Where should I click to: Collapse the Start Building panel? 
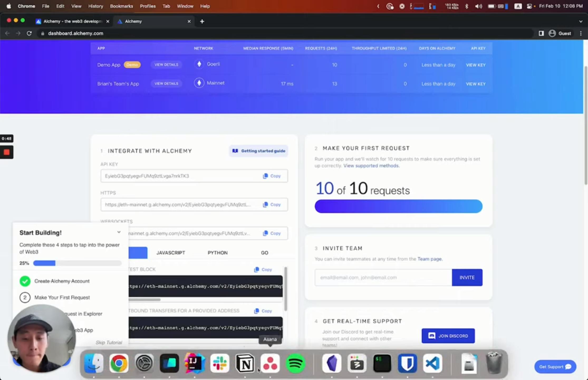click(x=119, y=232)
